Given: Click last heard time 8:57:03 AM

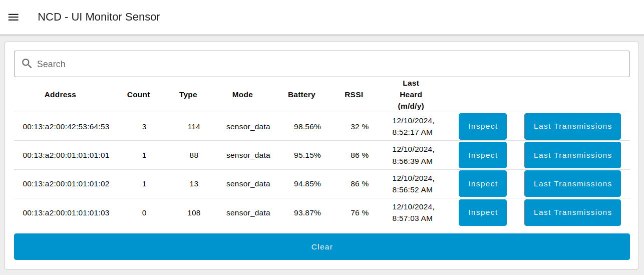Looking at the screenshot, I should tap(413, 219).
